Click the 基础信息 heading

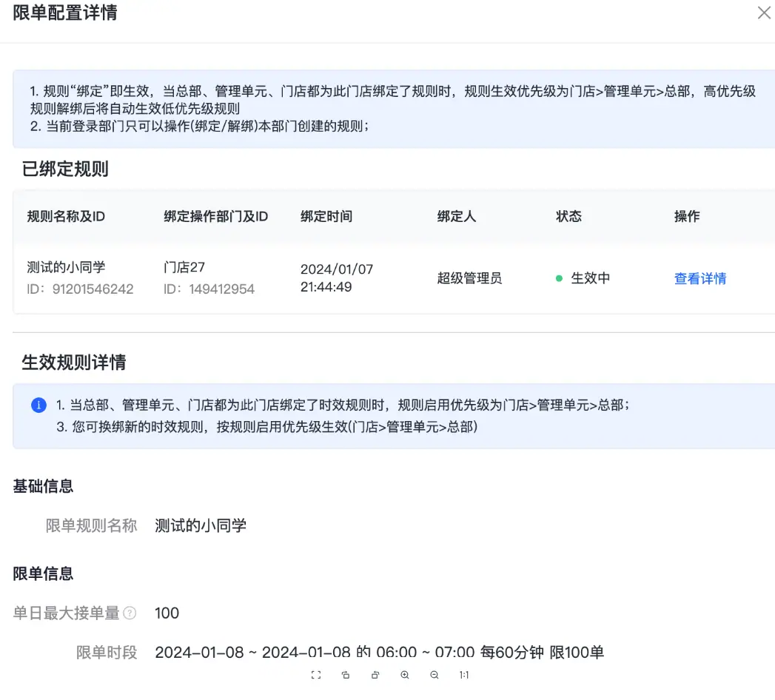[43, 486]
